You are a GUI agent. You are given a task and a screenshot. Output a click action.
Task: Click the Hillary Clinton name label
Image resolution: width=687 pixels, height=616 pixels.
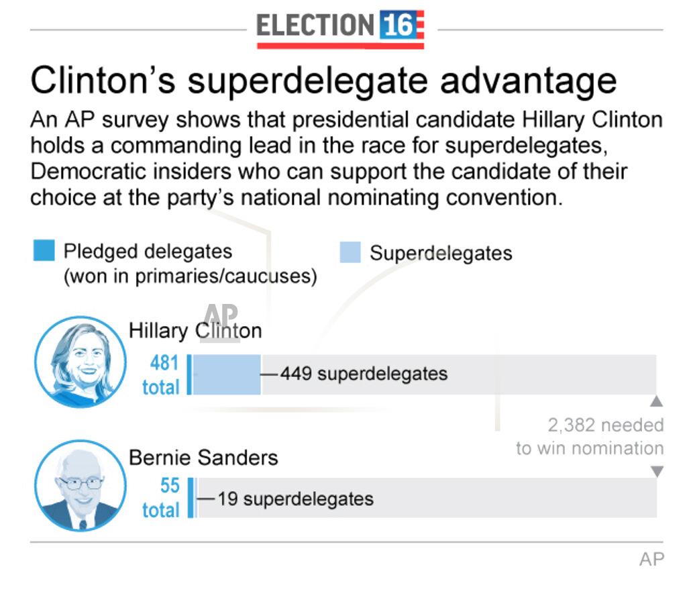pyautogui.click(x=195, y=331)
